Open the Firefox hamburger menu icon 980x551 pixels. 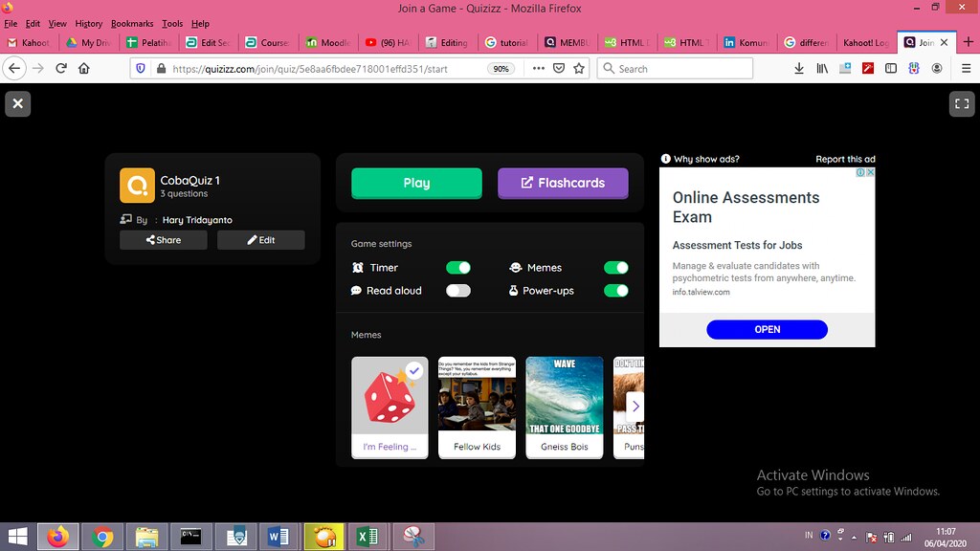coord(967,68)
